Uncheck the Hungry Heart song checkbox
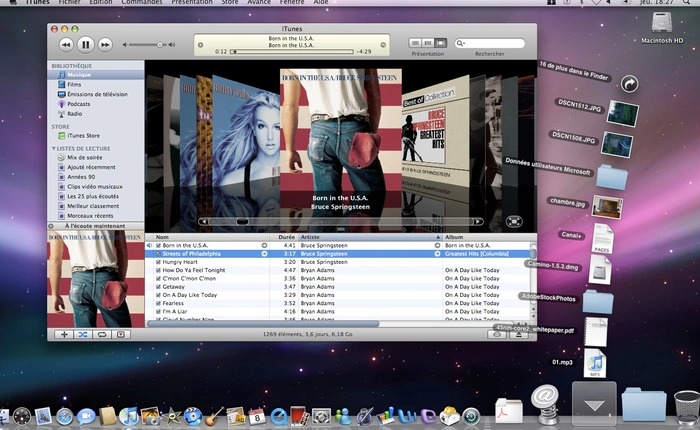Screen dimensions: 700x430 coord(158,262)
